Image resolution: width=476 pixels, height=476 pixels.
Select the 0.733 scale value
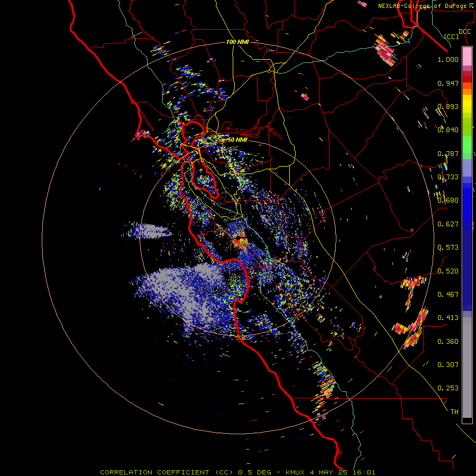(448, 177)
